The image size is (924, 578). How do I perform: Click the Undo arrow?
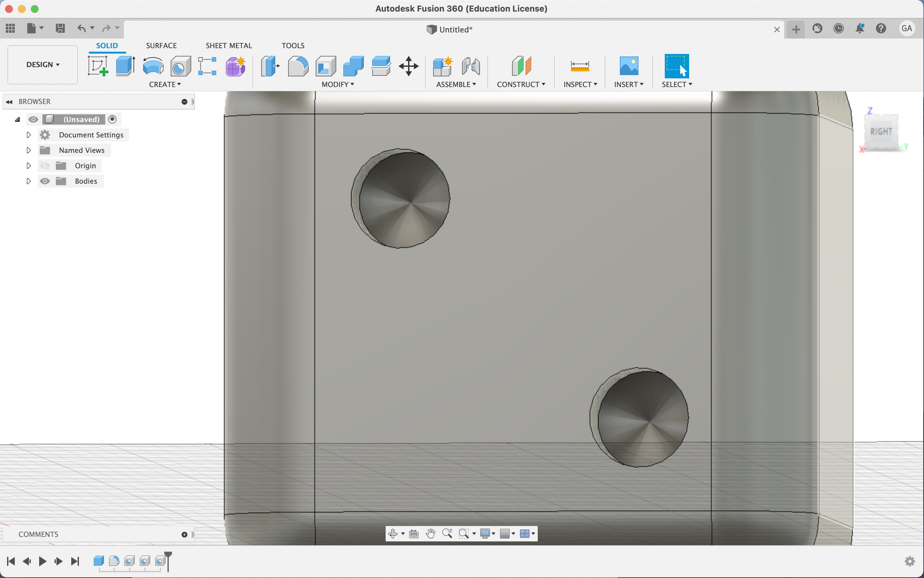pos(81,28)
